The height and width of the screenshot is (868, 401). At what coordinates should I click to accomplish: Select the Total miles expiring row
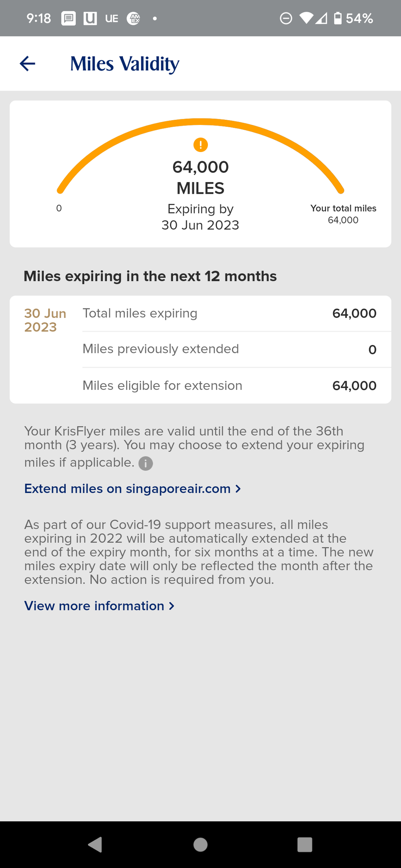tap(229, 314)
